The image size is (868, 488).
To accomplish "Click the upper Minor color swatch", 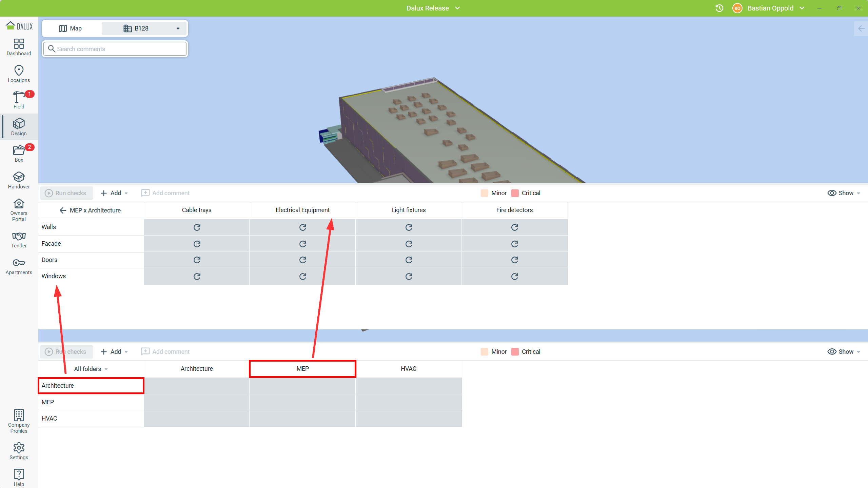I will (484, 193).
